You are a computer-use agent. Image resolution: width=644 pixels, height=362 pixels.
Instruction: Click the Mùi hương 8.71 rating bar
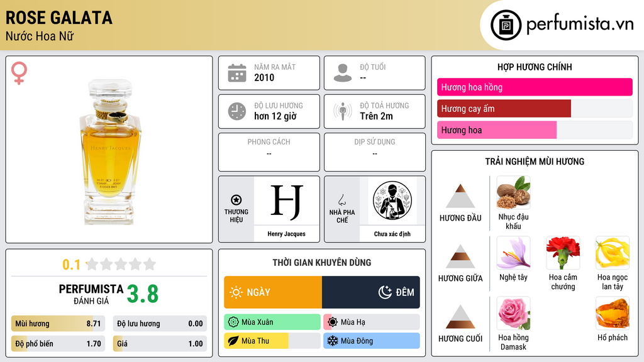[58, 324]
